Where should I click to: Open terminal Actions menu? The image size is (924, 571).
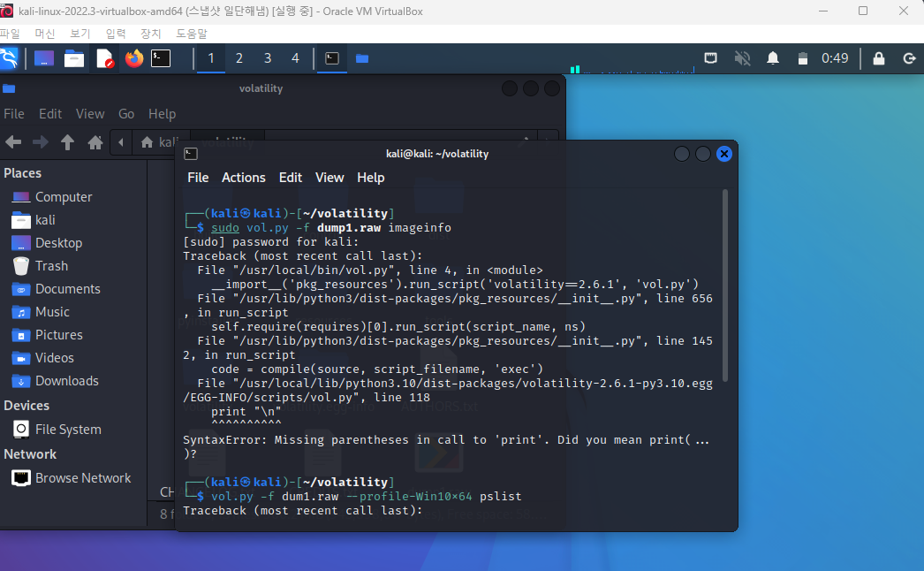[244, 178]
